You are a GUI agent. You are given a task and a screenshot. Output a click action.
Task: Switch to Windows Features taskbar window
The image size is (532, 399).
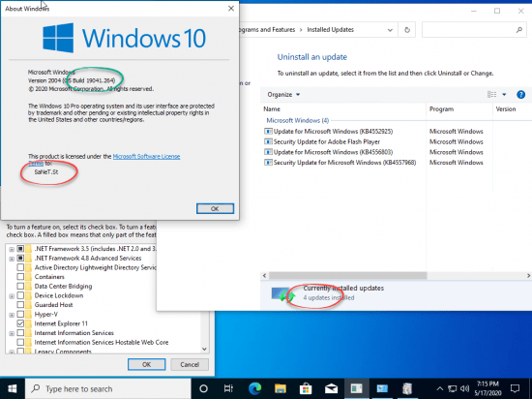click(x=407, y=388)
